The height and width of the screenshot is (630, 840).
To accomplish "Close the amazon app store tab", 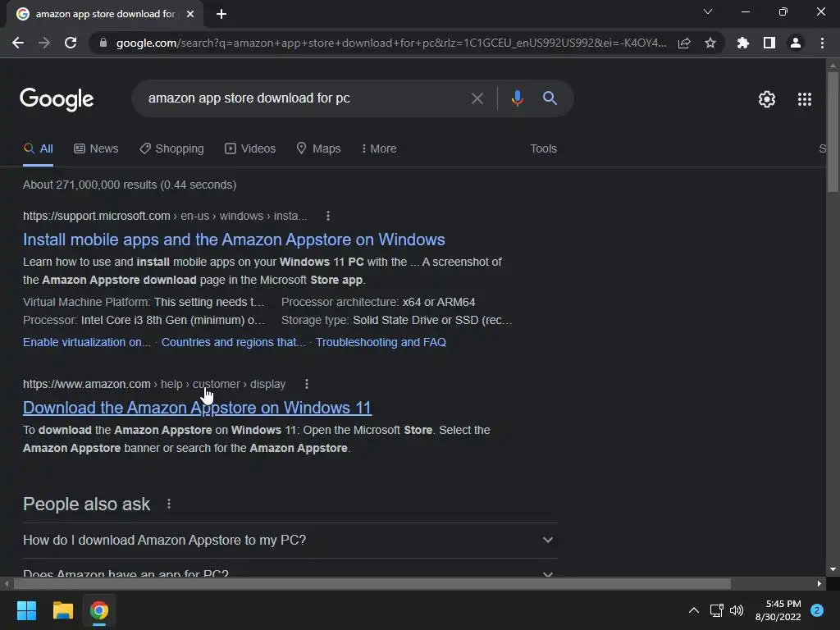I will click(x=190, y=14).
